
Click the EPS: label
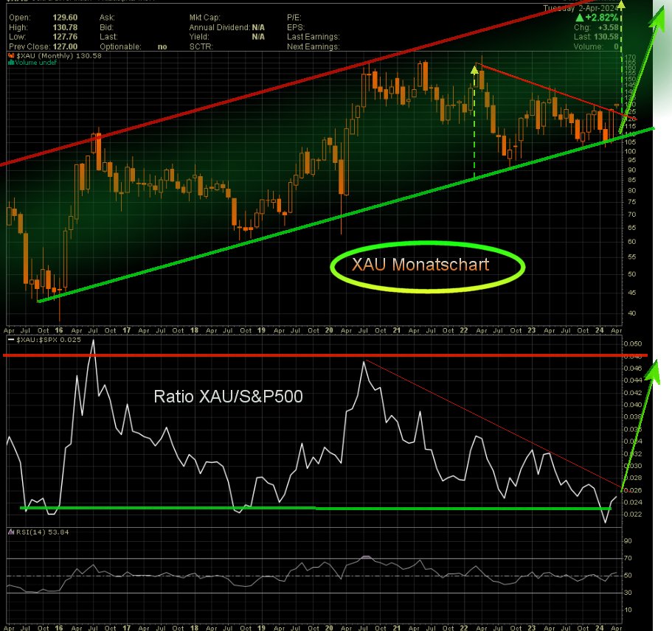(x=296, y=27)
